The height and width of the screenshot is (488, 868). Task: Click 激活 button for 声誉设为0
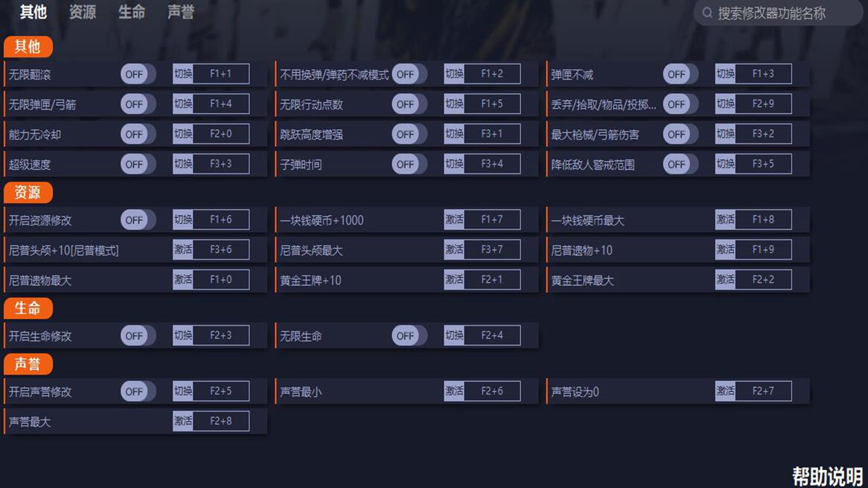pyautogui.click(x=725, y=391)
